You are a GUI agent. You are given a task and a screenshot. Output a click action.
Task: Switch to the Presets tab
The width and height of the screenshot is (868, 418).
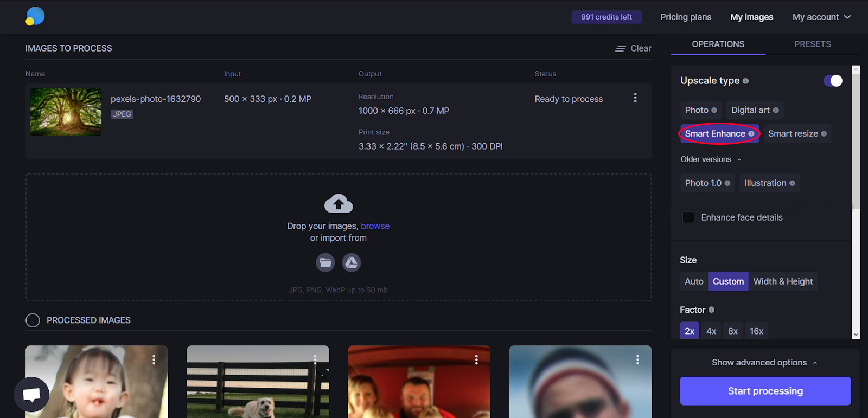tap(813, 44)
